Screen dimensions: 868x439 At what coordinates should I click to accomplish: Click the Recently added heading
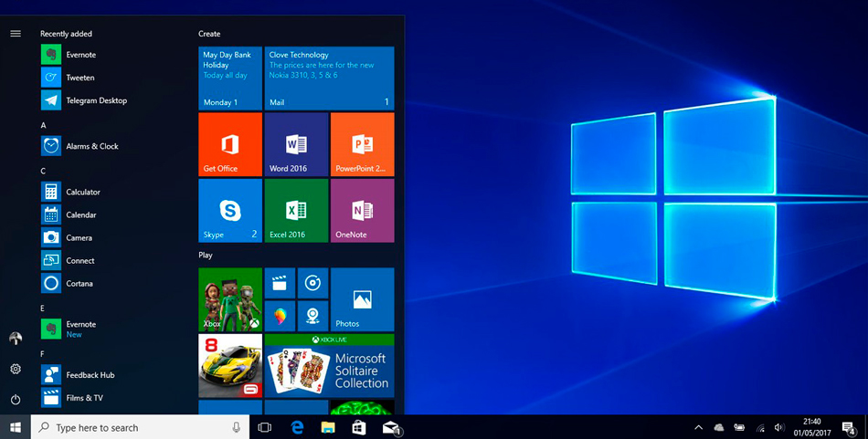66,34
